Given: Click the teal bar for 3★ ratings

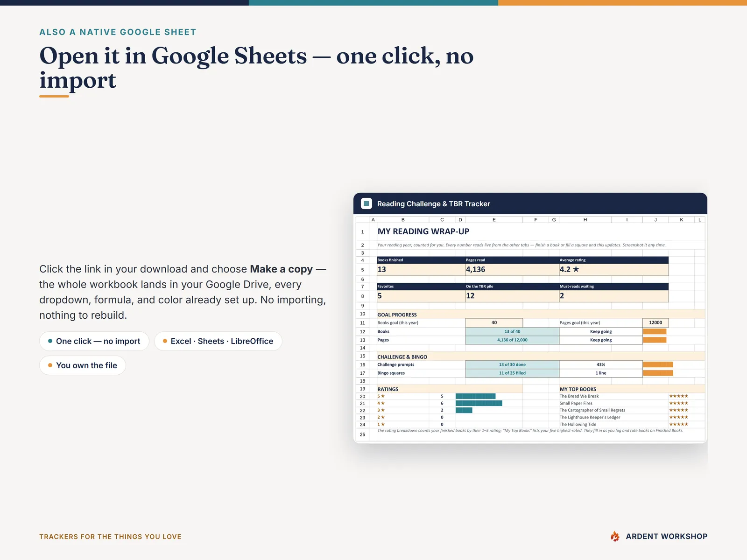Looking at the screenshot, I should point(464,410).
